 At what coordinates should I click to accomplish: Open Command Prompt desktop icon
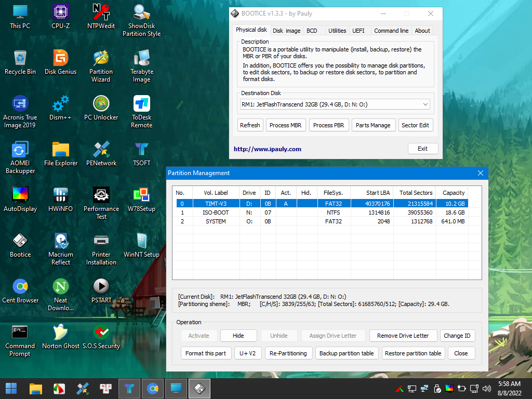(x=20, y=341)
